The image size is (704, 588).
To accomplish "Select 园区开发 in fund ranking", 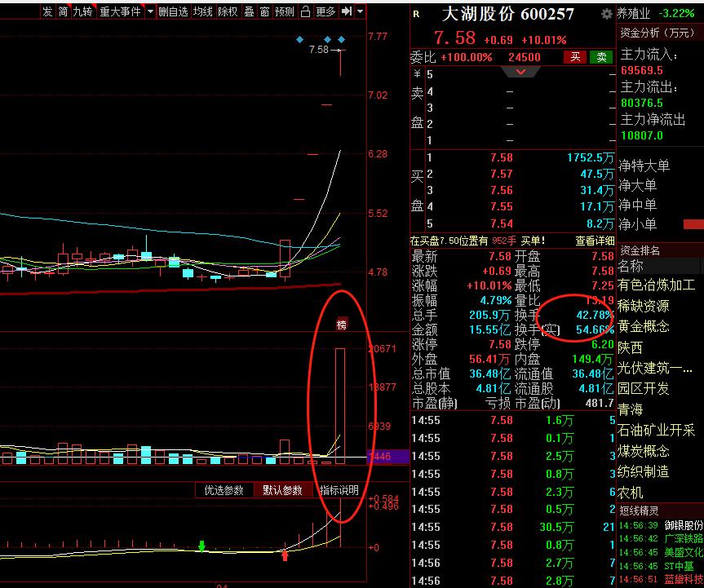I will point(644,389).
